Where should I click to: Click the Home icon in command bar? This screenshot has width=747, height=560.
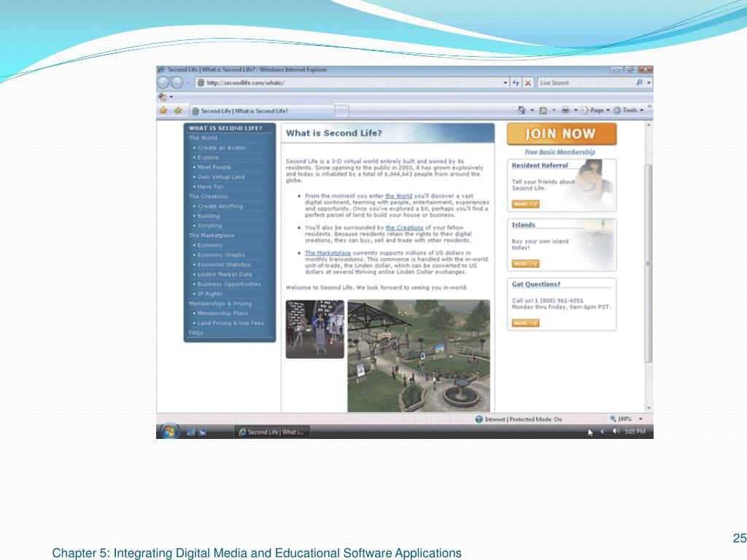(522, 110)
